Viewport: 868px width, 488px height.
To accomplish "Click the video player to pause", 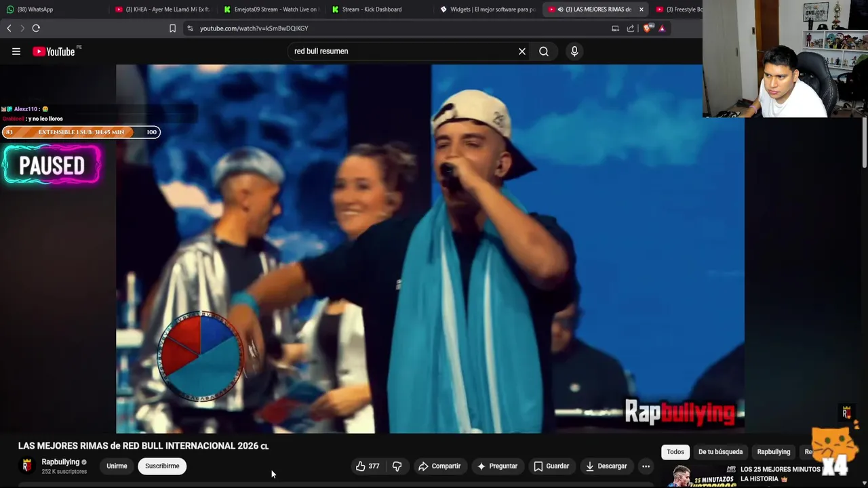I will tap(430, 249).
